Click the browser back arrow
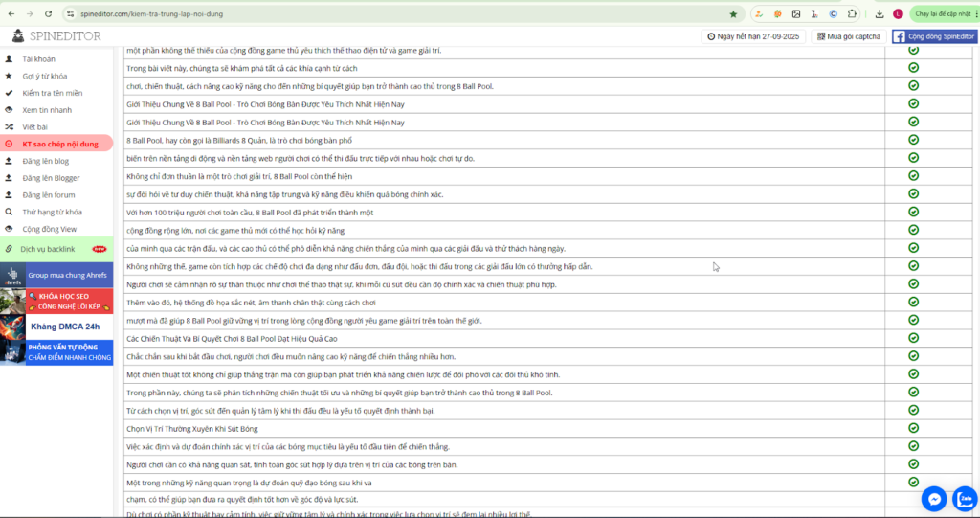 pyautogui.click(x=10, y=14)
